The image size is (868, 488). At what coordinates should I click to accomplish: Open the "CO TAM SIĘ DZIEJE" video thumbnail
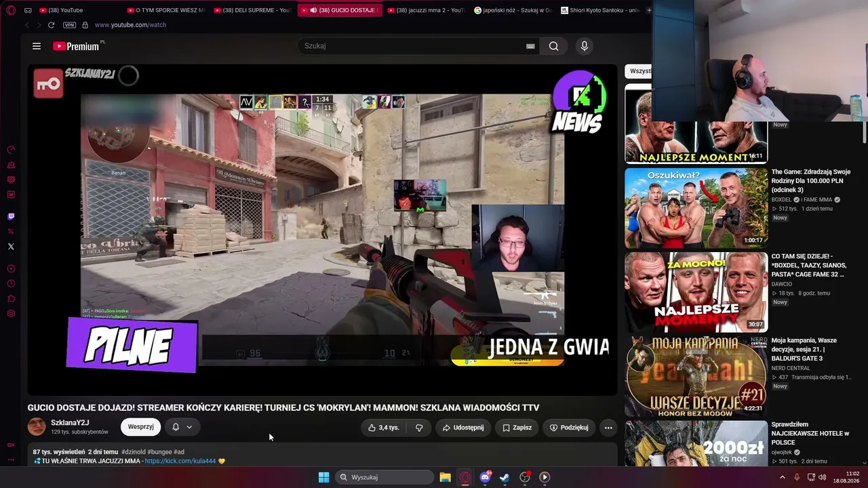(x=696, y=292)
